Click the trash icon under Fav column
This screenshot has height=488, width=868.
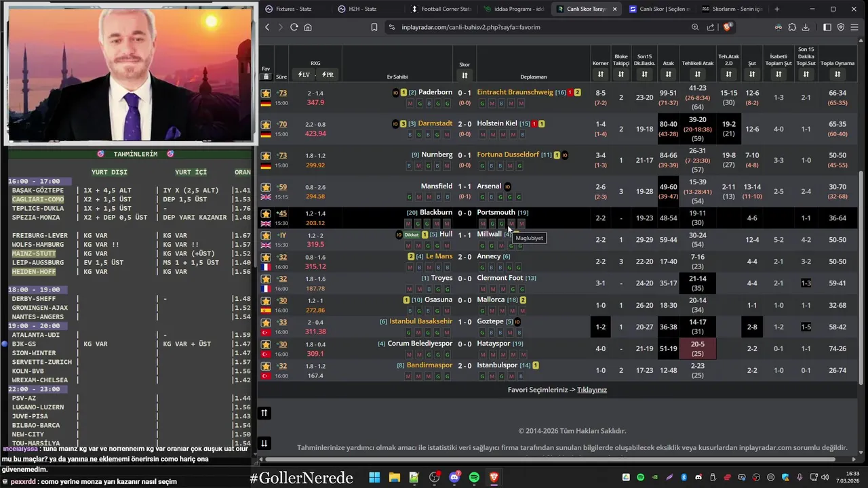(x=266, y=77)
